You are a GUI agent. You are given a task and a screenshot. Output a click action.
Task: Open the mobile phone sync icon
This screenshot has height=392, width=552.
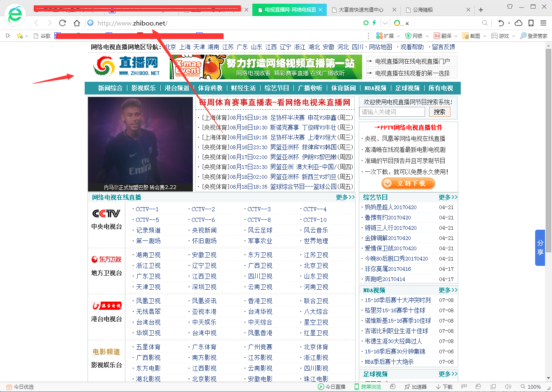click(x=531, y=24)
